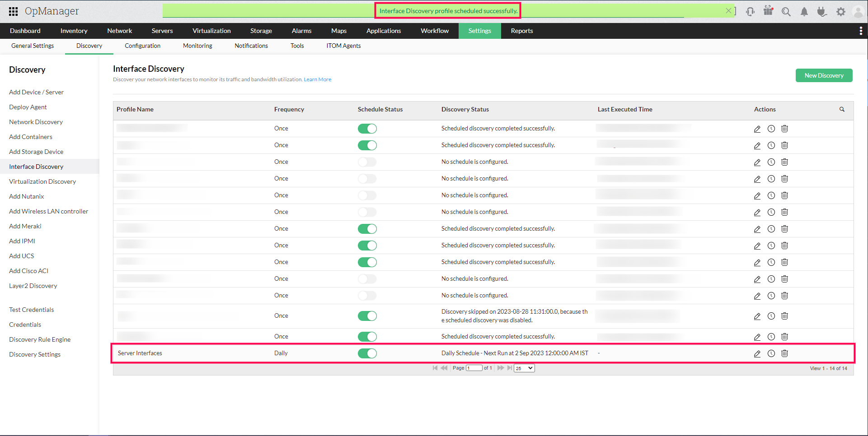Open Add Storage Device in sidebar
The image size is (868, 436).
click(x=36, y=152)
